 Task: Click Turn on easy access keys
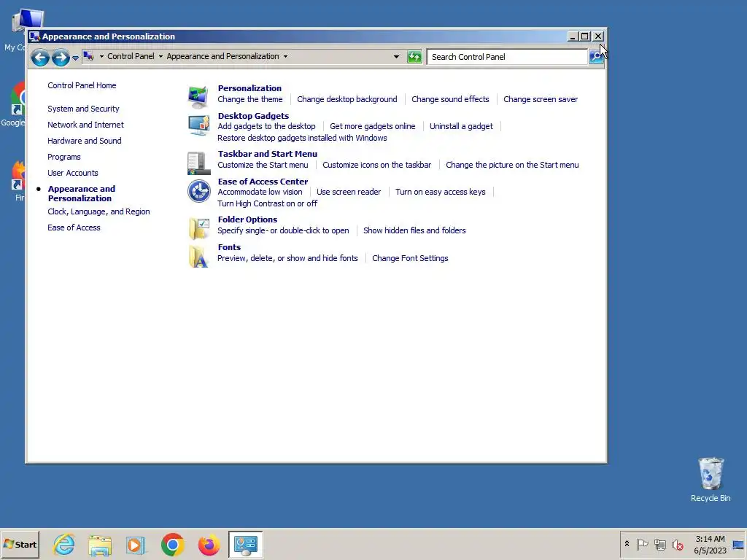[x=440, y=192]
